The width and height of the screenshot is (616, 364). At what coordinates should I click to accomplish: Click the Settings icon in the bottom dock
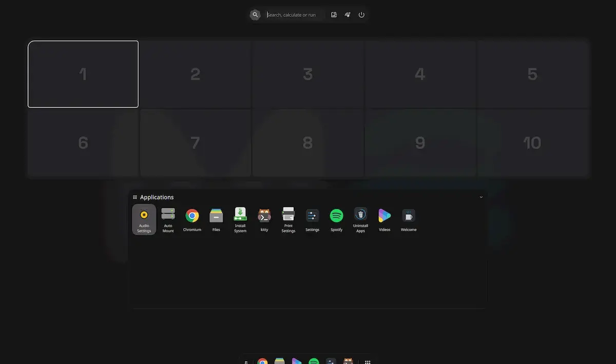331,361
